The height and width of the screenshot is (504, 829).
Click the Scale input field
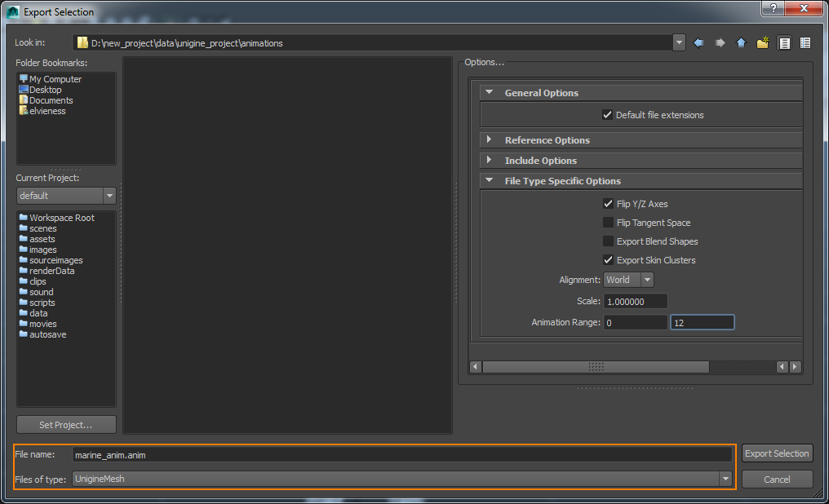click(636, 302)
